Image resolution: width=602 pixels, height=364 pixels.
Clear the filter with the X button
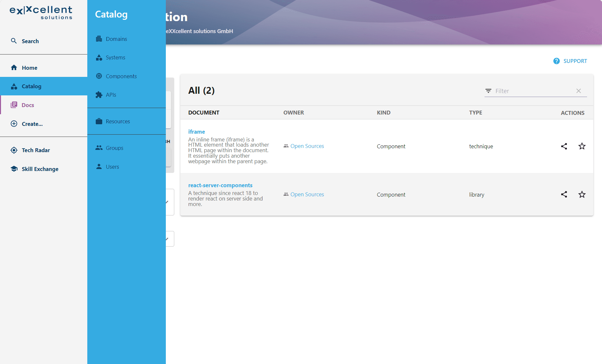click(x=579, y=91)
